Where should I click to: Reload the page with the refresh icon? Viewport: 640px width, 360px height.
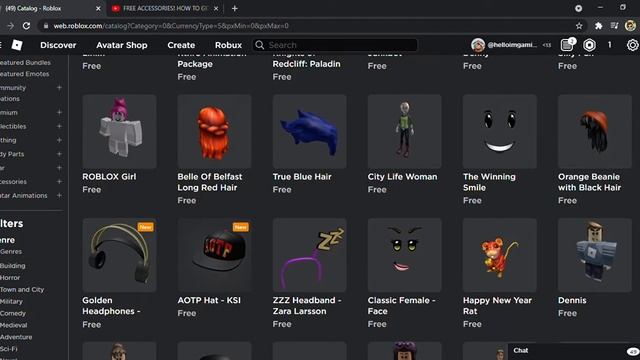[x=27, y=26]
